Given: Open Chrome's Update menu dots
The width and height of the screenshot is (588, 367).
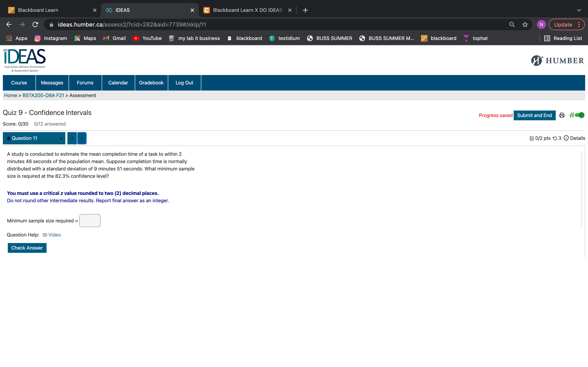Looking at the screenshot, I should click(x=579, y=24).
